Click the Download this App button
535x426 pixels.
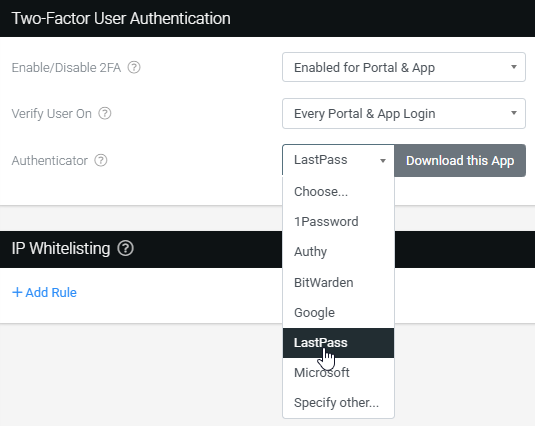460,160
